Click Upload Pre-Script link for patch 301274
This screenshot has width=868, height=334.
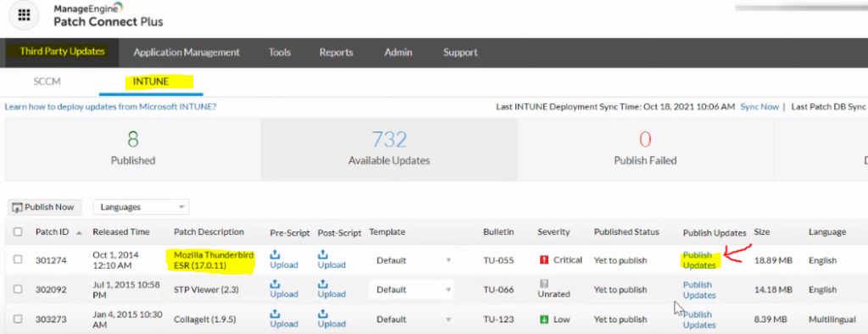click(283, 264)
